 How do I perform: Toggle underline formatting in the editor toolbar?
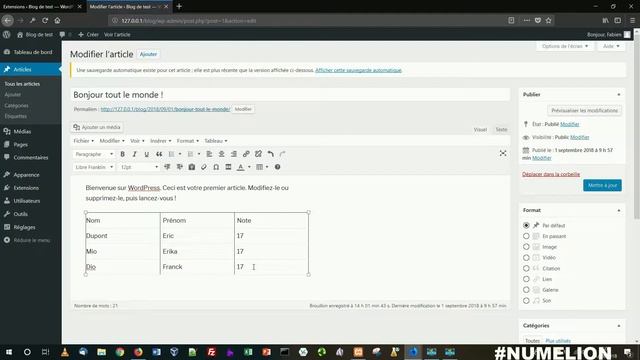pos(147,154)
